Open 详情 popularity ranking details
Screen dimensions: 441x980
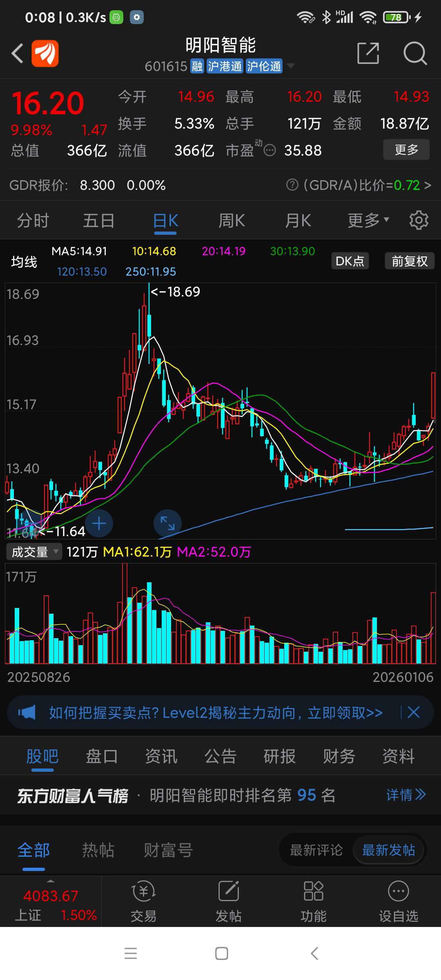(x=406, y=795)
